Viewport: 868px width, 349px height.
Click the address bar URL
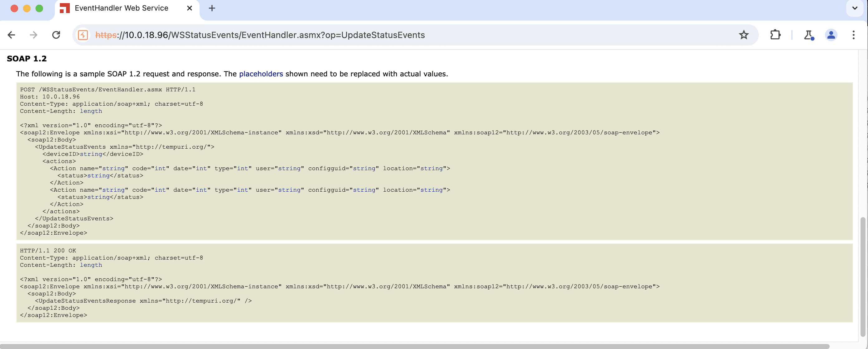point(260,35)
